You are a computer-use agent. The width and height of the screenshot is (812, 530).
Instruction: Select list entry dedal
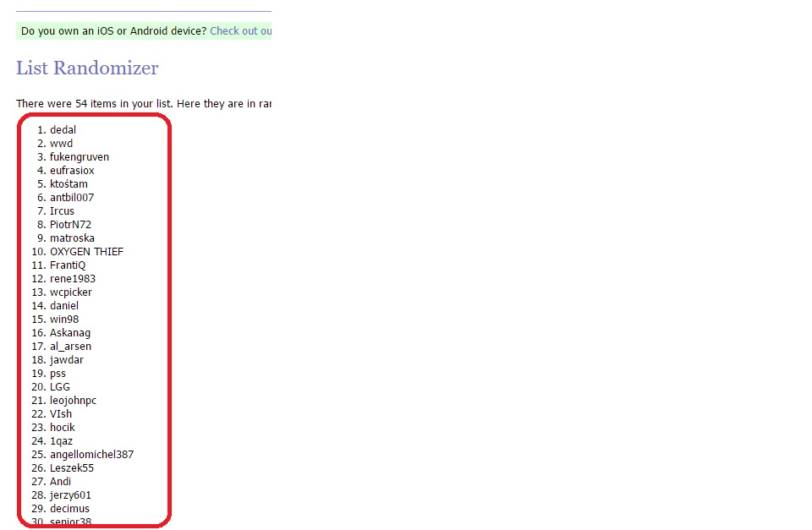pyautogui.click(x=63, y=130)
